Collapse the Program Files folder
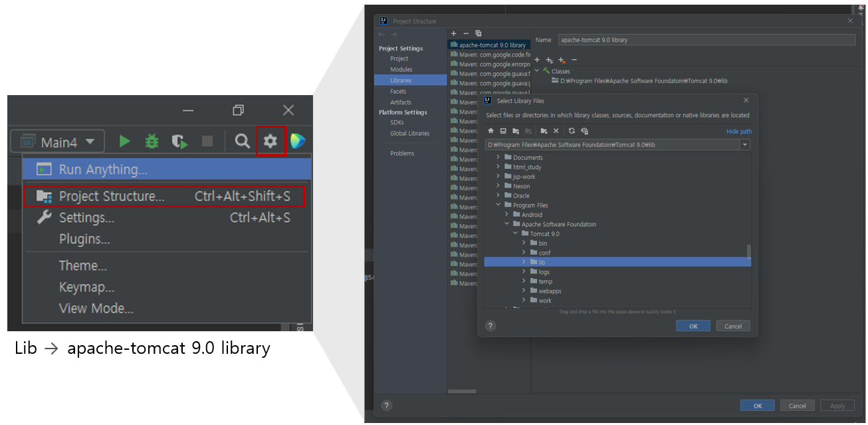 coord(498,206)
